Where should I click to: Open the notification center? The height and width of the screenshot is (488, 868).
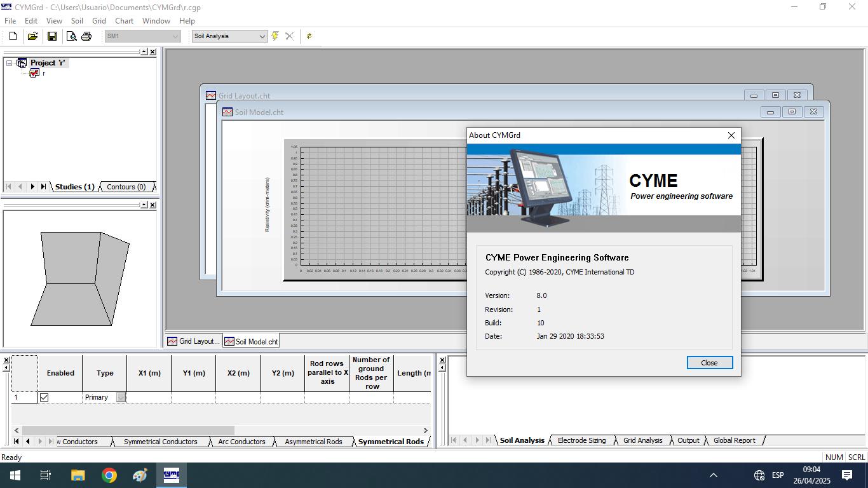tap(846, 475)
